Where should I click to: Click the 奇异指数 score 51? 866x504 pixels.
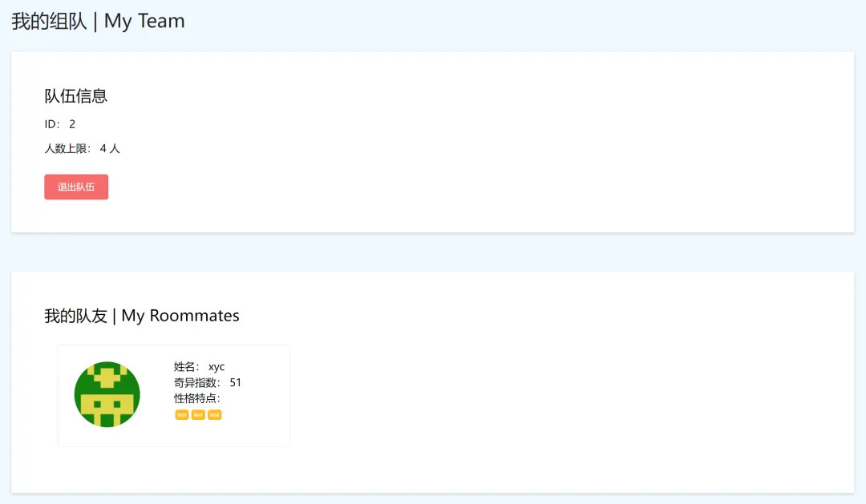tap(235, 382)
